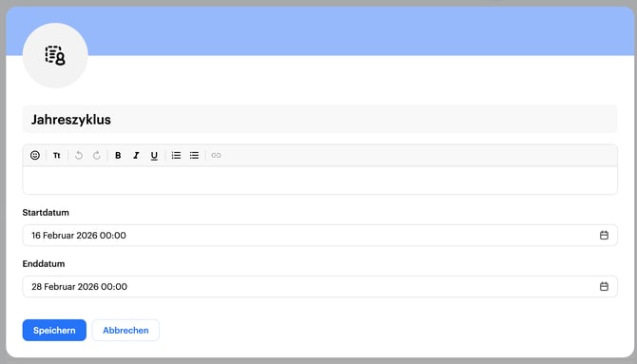Insert a bulleted list

coord(194,155)
